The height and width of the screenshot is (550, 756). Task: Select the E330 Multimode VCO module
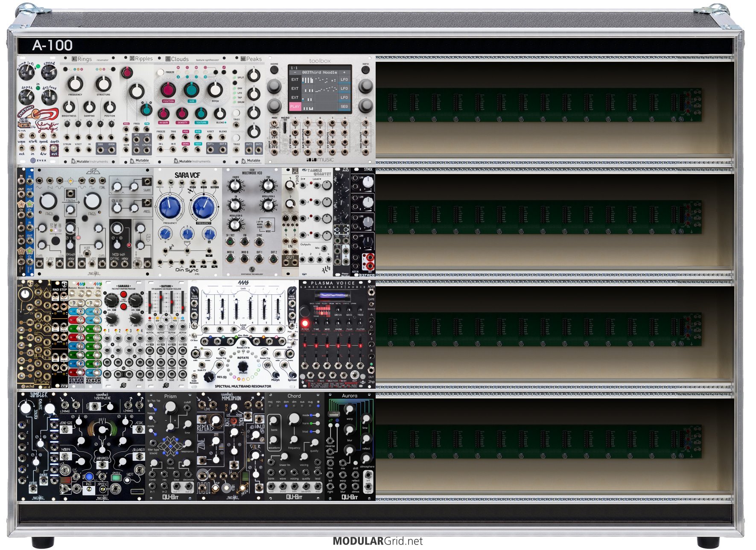pos(252,222)
